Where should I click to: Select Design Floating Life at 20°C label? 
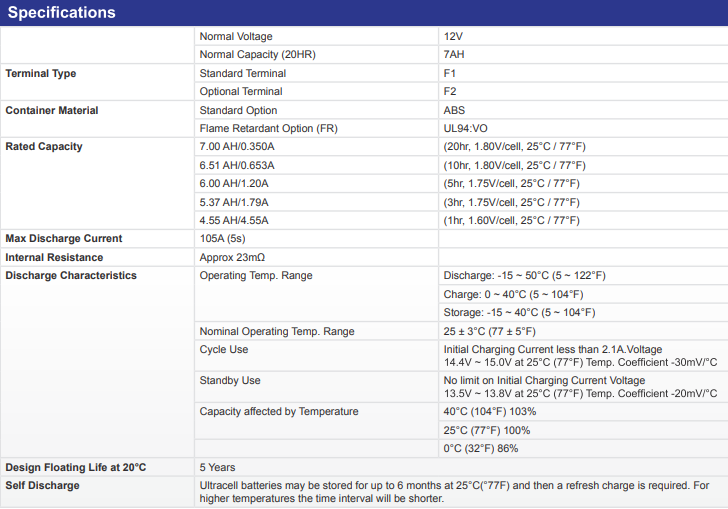[x=76, y=467]
